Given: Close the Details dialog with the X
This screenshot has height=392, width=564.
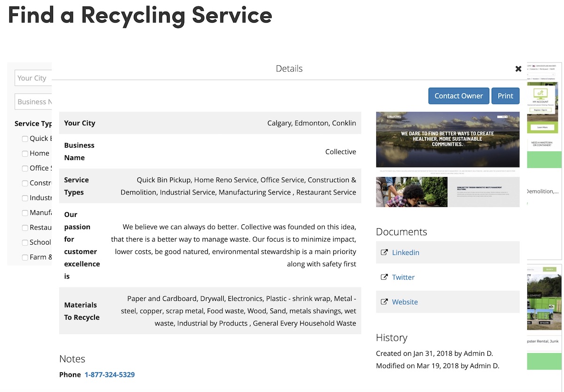Looking at the screenshot, I should (518, 69).
